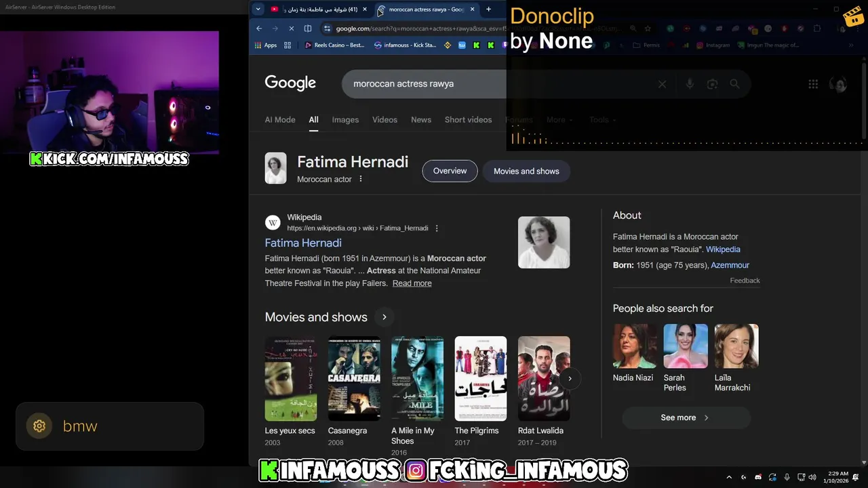868x488 pixels.
Task: Switch to Images results
Action: pyautogui.click(x=345, y=120)
